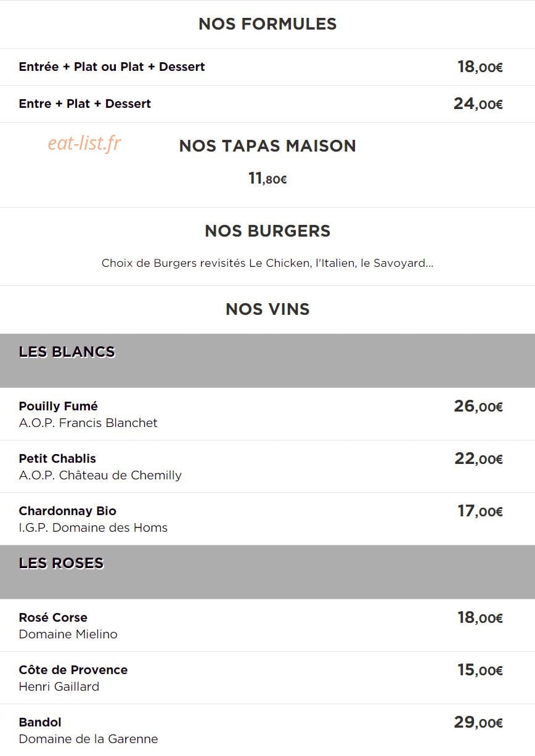Click the 29,00€ Bandol price
Viewport: 535px width, 756px height.
[x=478, y=723]
